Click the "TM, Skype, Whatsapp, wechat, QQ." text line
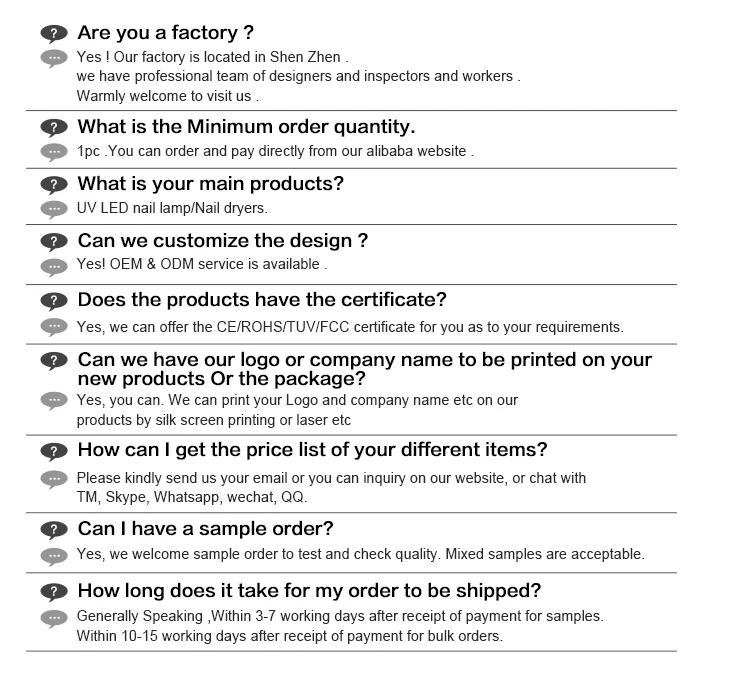This screenshot has height=679, width=750. click(x=191, y=497)
